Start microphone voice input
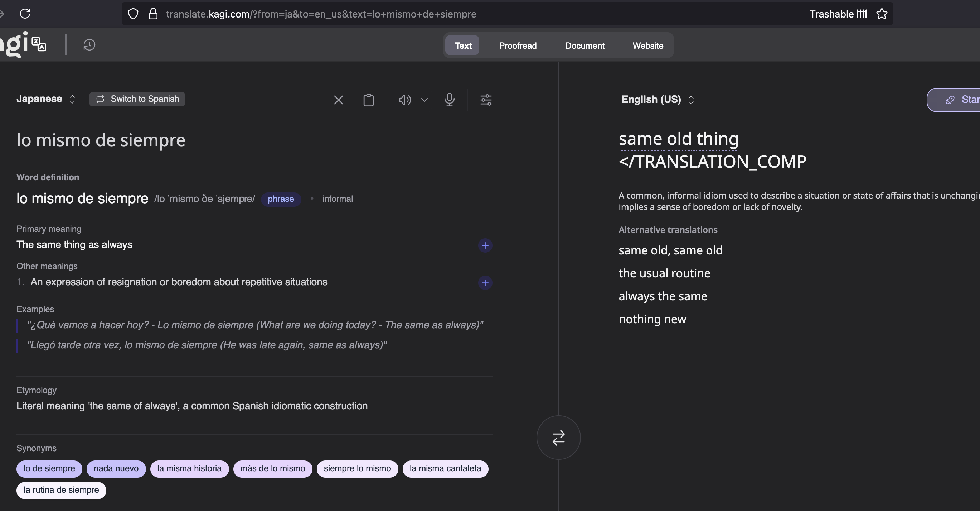Viewport: 980px width, 511px height. click(449, 100)
